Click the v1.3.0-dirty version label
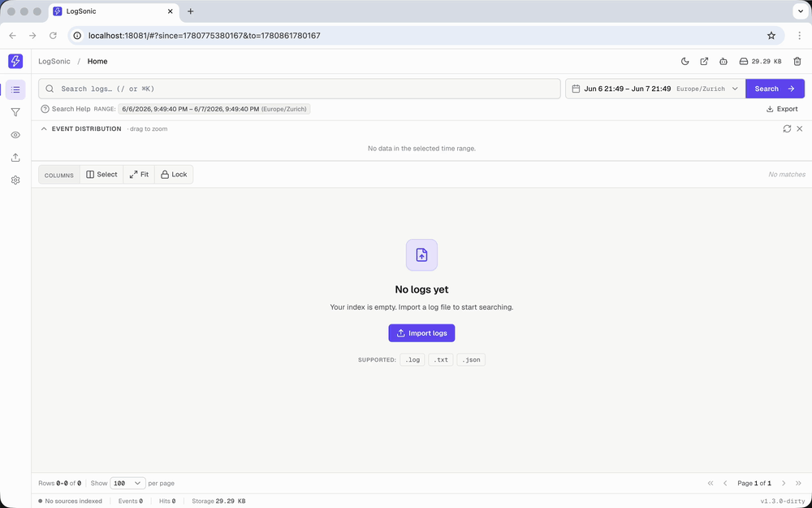This screenshot has width=812, height=508. tap(782, 501)
